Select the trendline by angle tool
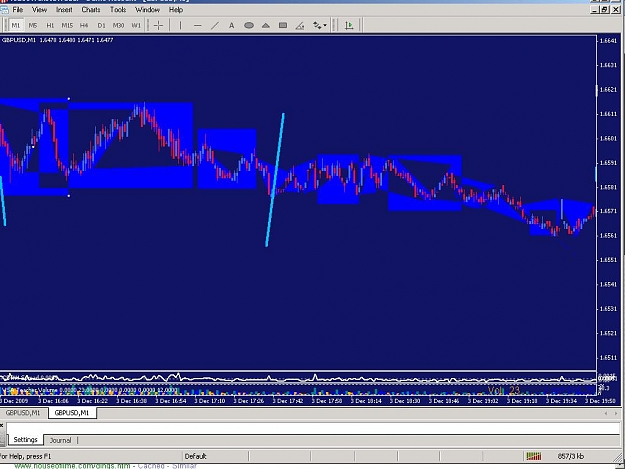Viewport: 625px width, 469px height. (300, 26)
